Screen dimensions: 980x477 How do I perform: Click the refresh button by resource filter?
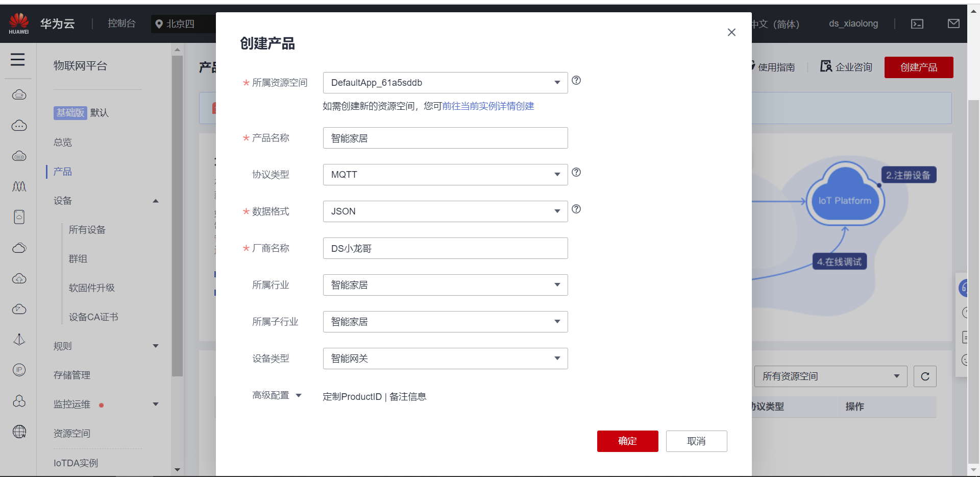point(925,376)
